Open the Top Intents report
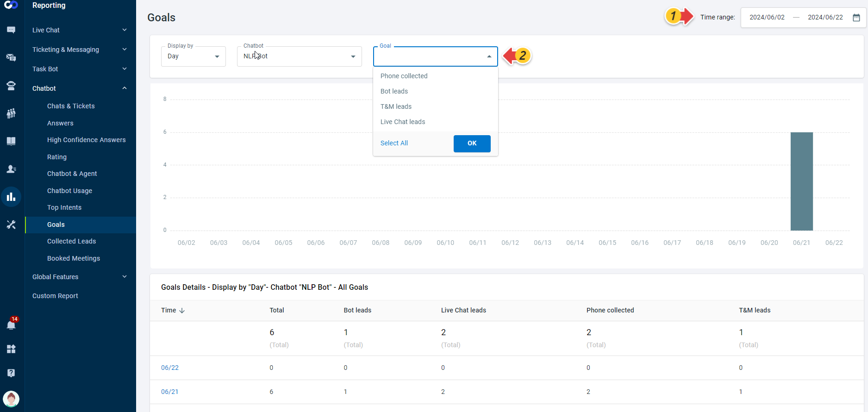Viewport: 868px width, 412px height. (64, 207)
